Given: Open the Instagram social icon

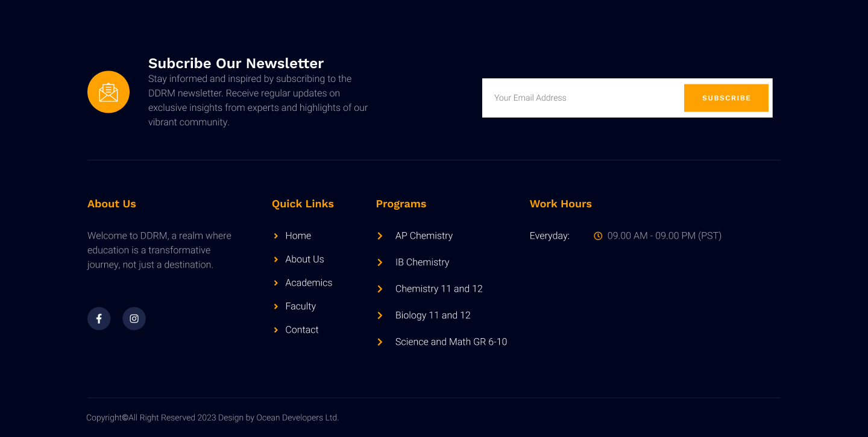Looking at the screenshot, I should (x=134, y=319).
